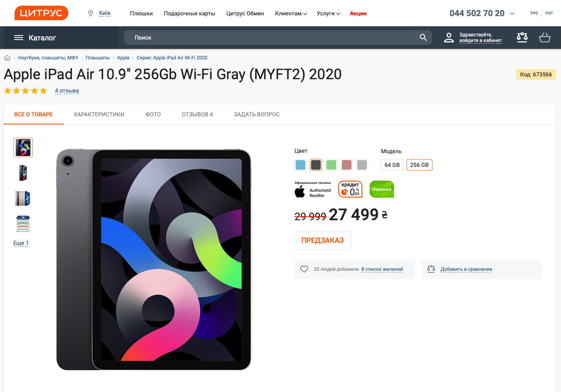Open the Каталог hamburger menu icon
The width and height of the screenshot is (561, 392).
point(19,38)
